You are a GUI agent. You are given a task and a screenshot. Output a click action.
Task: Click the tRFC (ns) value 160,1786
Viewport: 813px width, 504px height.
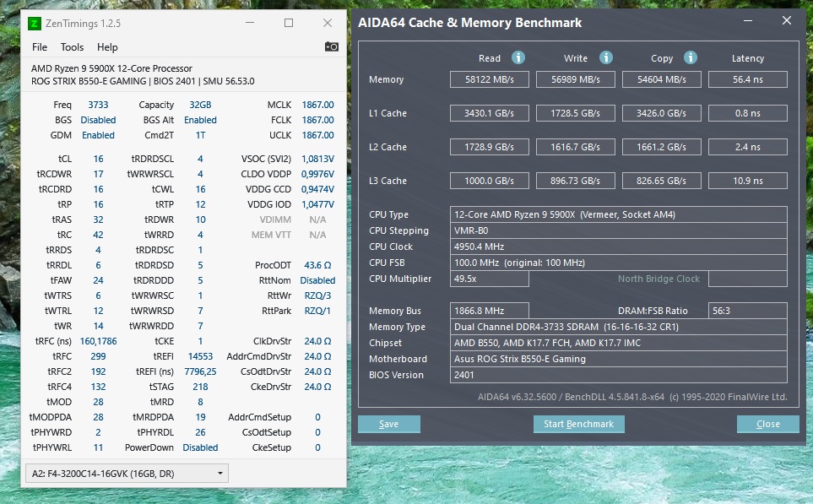tap(98, 341)
